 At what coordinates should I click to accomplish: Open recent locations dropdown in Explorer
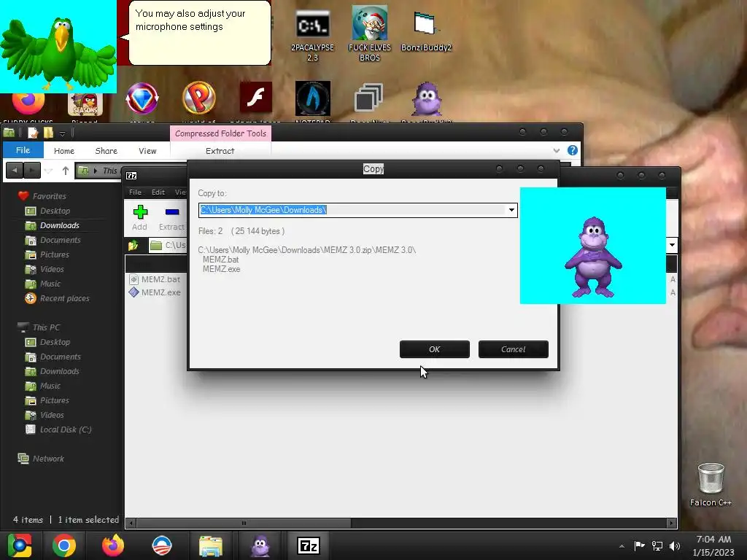coord(48,171)
